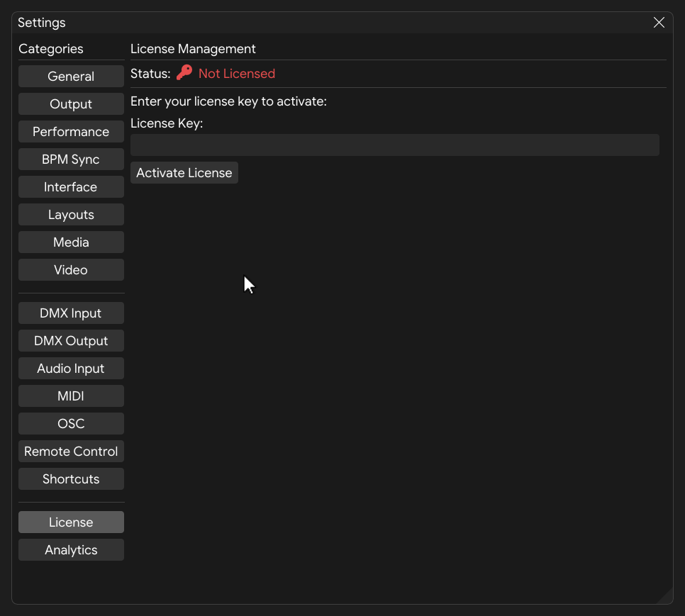685x616 pixels.
Task: Go to BPM Sync settings
Action: (x=71, y=159)
